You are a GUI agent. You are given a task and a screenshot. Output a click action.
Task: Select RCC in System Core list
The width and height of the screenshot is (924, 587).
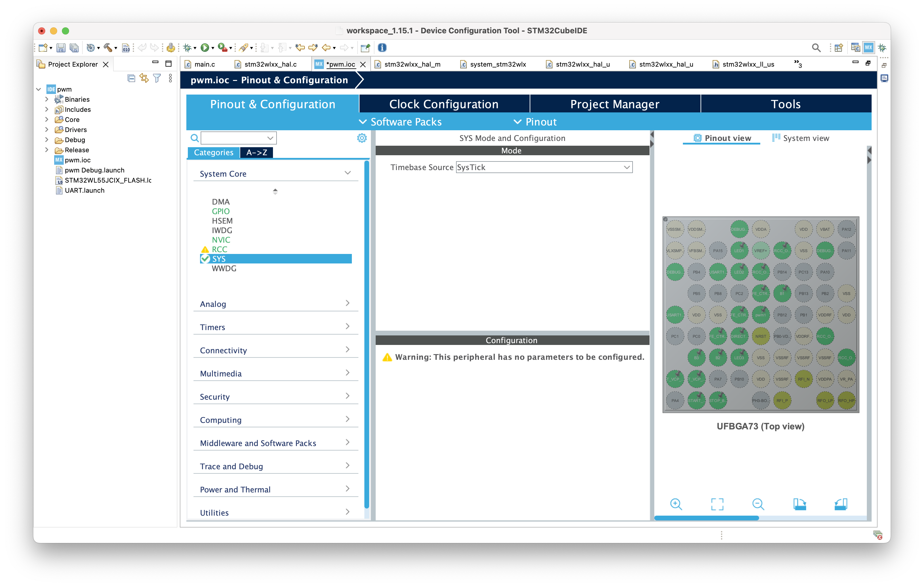219,249
